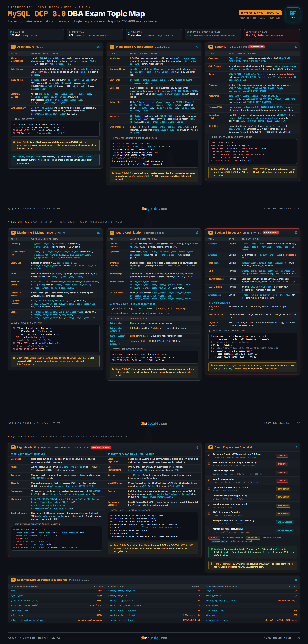Click the Oracle 1Z0-908 · MySQL 8.0 badge
308x644 pixels.
(260, 13)
